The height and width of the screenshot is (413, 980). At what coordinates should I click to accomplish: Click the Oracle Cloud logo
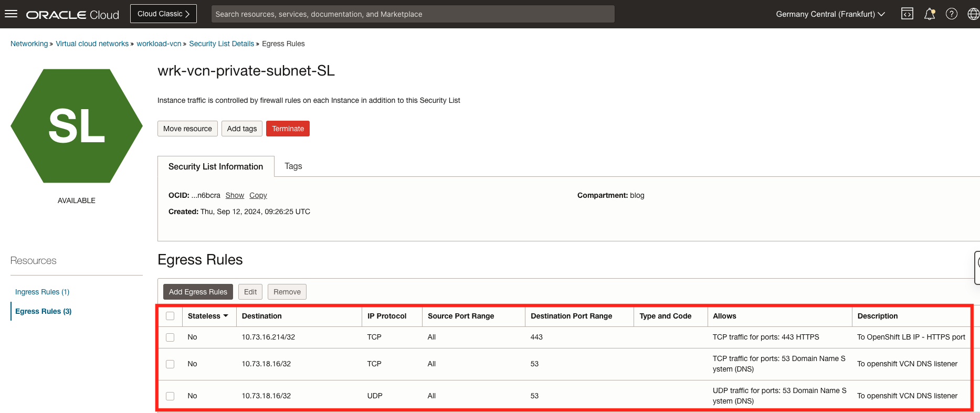point(72,15)
